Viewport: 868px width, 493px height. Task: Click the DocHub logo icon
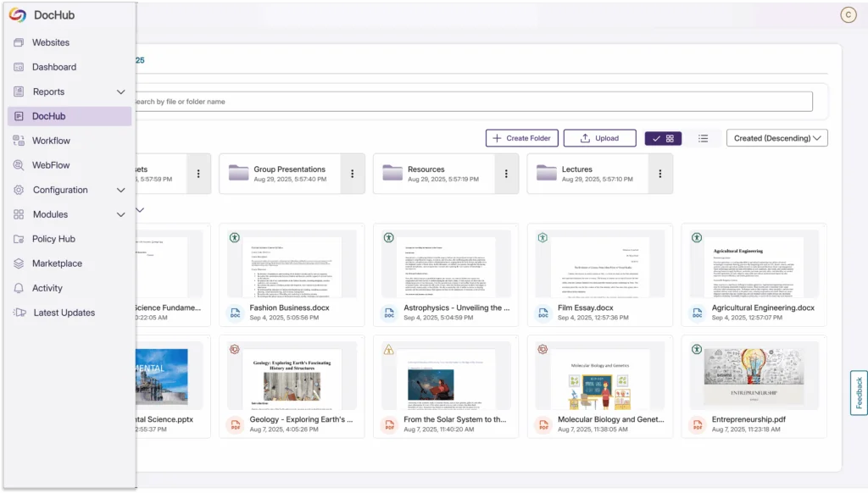pyautogui.click(x=17, y=14)
